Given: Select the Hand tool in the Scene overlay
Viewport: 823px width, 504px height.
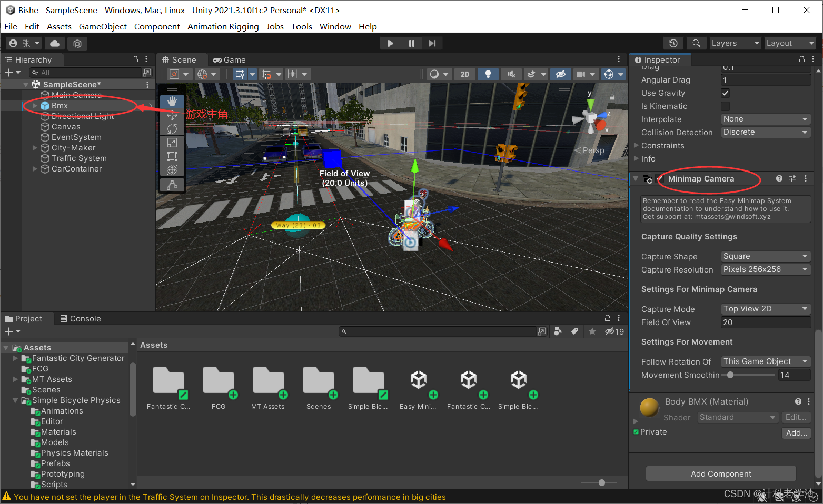Looking at the screenshot, I should click(x=172, y=101).
